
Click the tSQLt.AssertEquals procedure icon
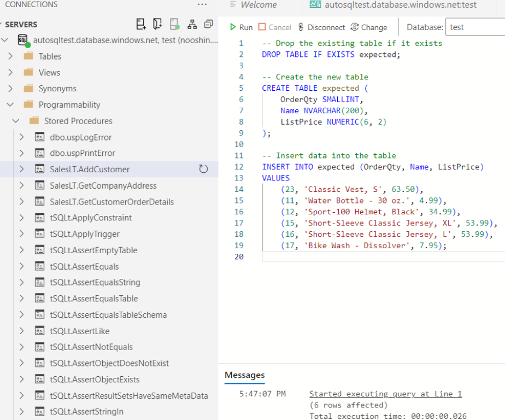tap(39, 266)
